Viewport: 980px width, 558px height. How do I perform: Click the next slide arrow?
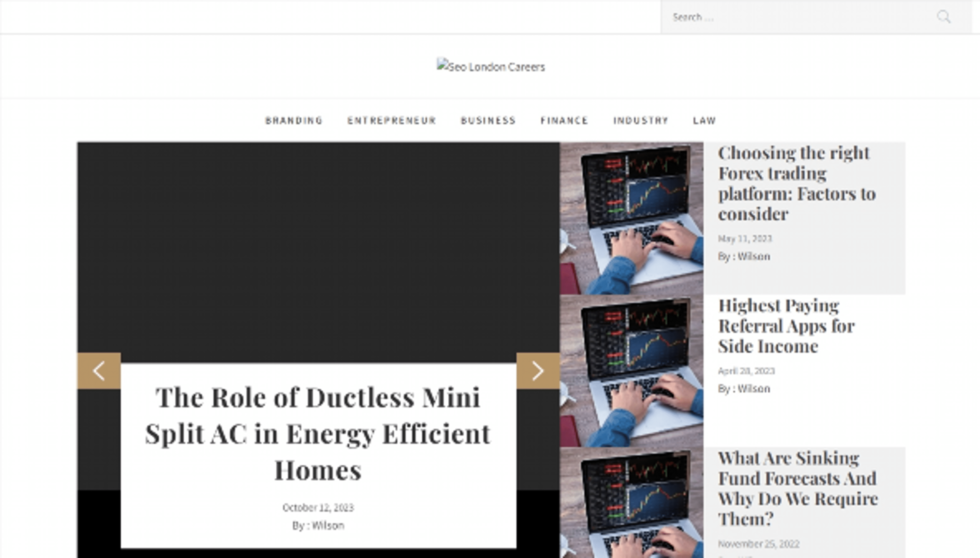(x=537, y=371)
